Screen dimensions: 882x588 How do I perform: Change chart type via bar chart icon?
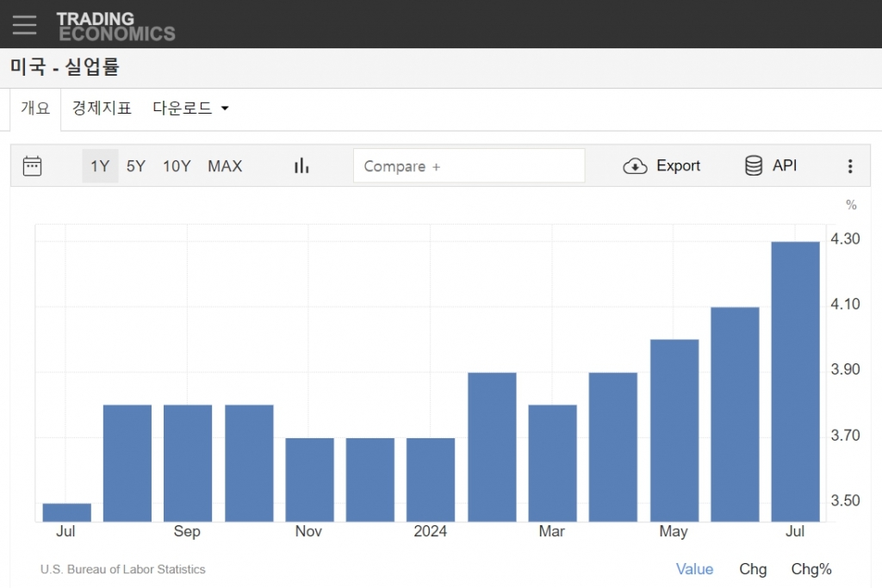[x=301, y=166]
